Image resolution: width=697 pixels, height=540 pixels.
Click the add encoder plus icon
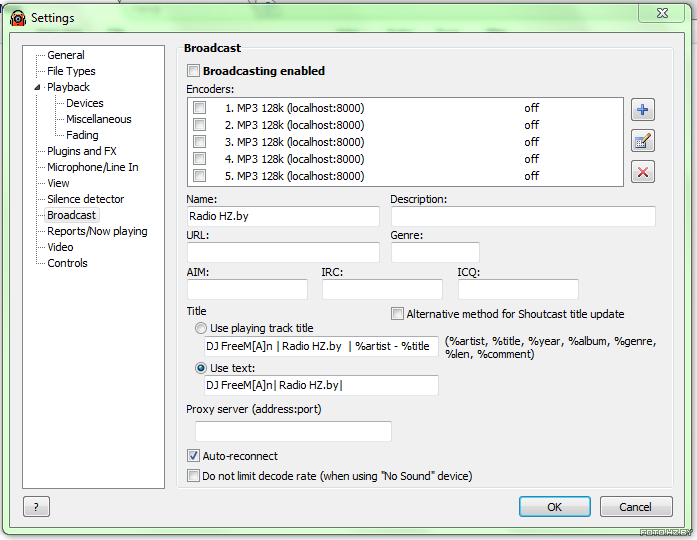tap(643, 110)
